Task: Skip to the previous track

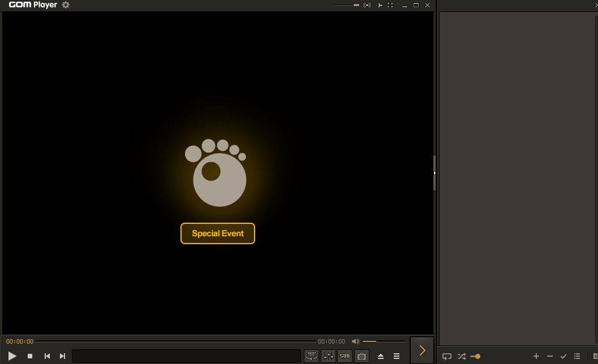Action: click(x=48, y=356)
